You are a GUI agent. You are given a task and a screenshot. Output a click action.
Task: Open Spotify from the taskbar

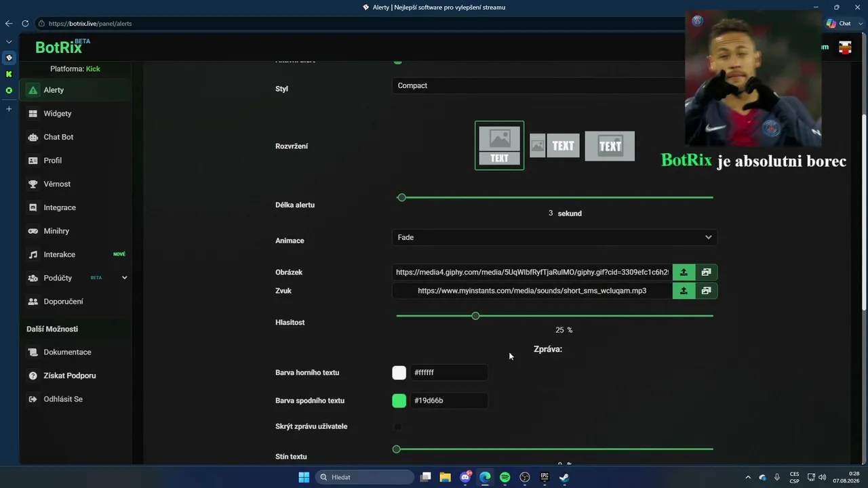(x=505, y=477)
